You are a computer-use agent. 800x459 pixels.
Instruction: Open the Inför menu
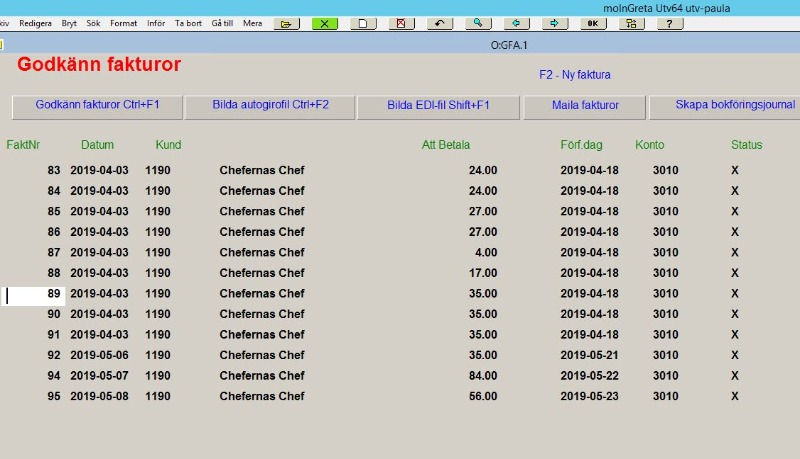click(x=156, y=23)
